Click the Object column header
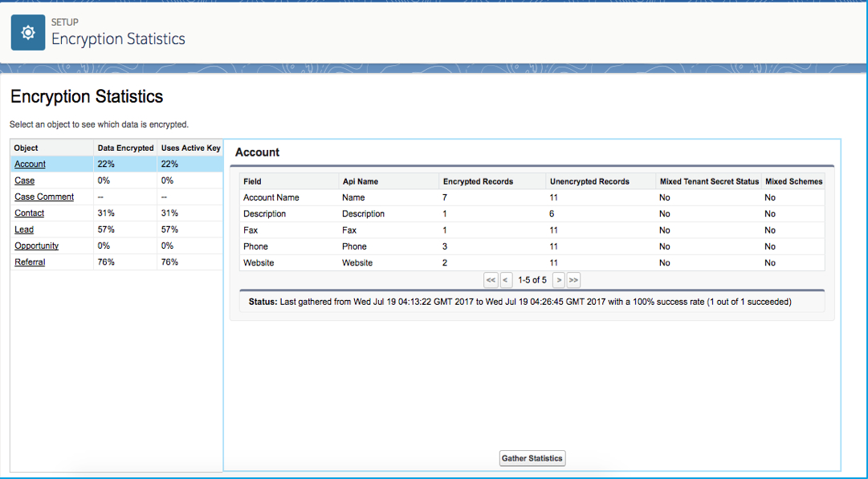This screenshot has width=868, height=479. point(52,148)
